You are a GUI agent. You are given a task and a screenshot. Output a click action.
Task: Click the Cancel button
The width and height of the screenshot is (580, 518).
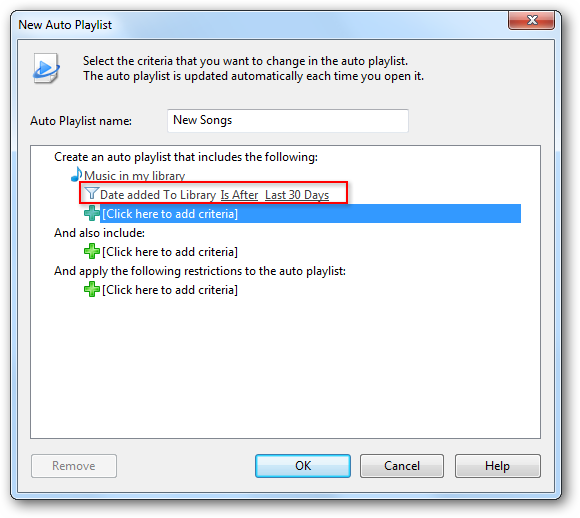(x=402, y=466)
